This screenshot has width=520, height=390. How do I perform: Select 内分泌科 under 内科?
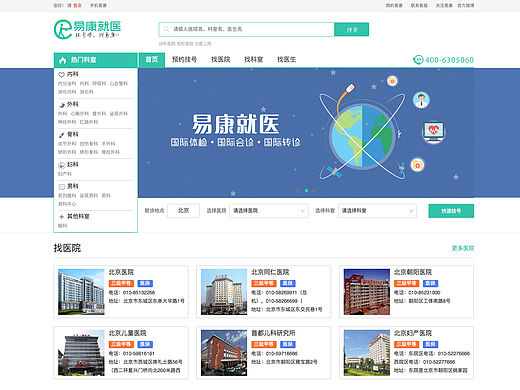(x=67, y=83)
